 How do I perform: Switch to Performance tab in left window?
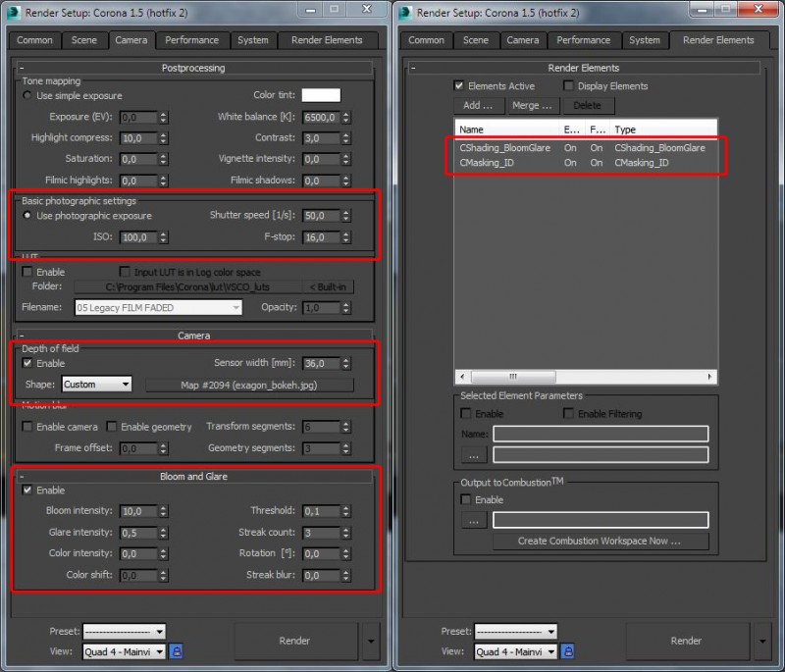[191, 40]
